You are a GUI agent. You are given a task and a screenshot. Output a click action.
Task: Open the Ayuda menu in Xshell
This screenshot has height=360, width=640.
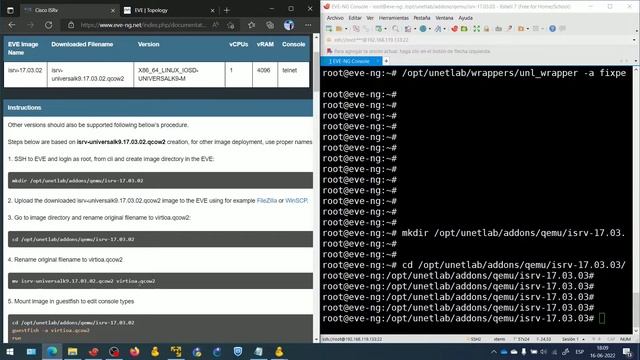[x=465, y=18]
